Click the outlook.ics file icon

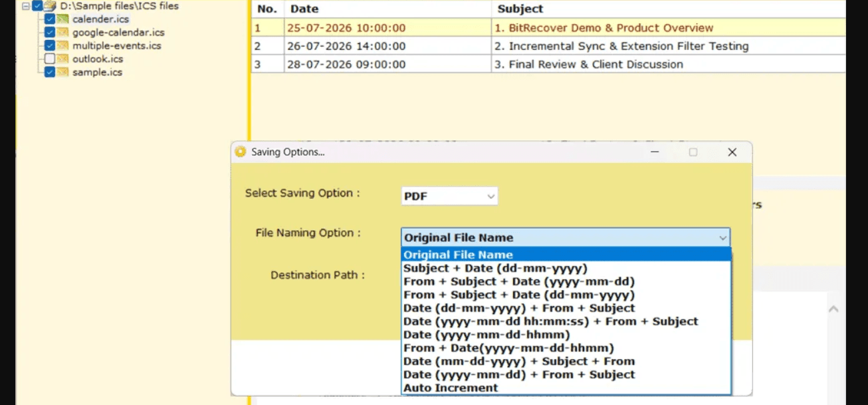pyautogui.click(x=62, y=59)
